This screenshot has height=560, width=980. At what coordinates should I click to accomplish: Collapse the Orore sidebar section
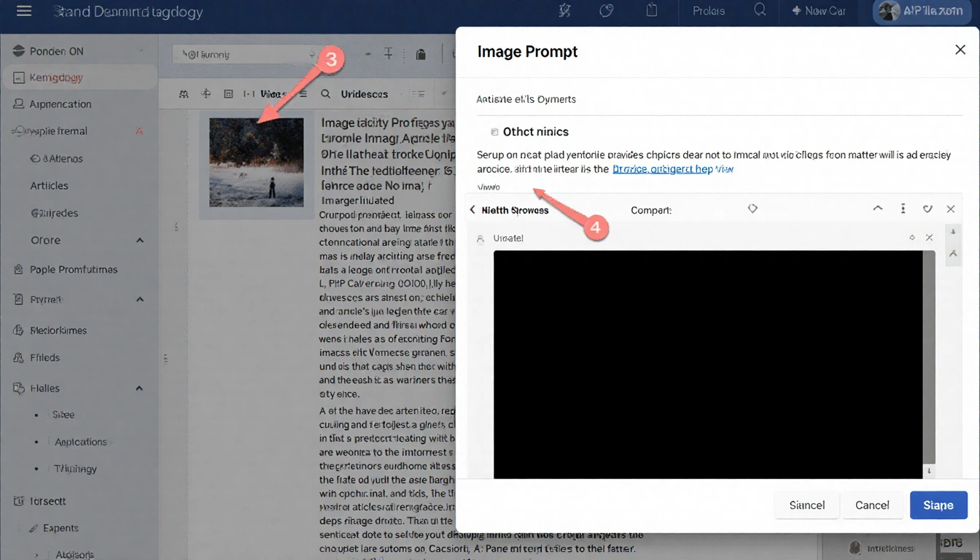pos(139,241)
